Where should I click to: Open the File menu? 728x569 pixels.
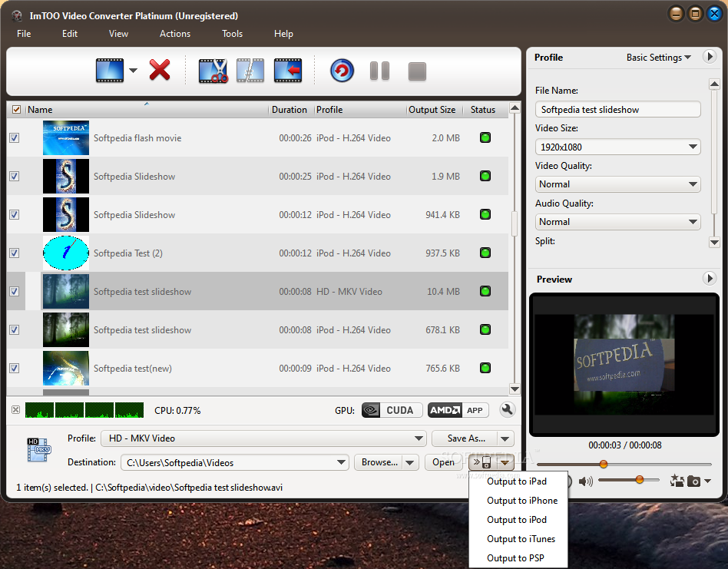tap(24, 34)
